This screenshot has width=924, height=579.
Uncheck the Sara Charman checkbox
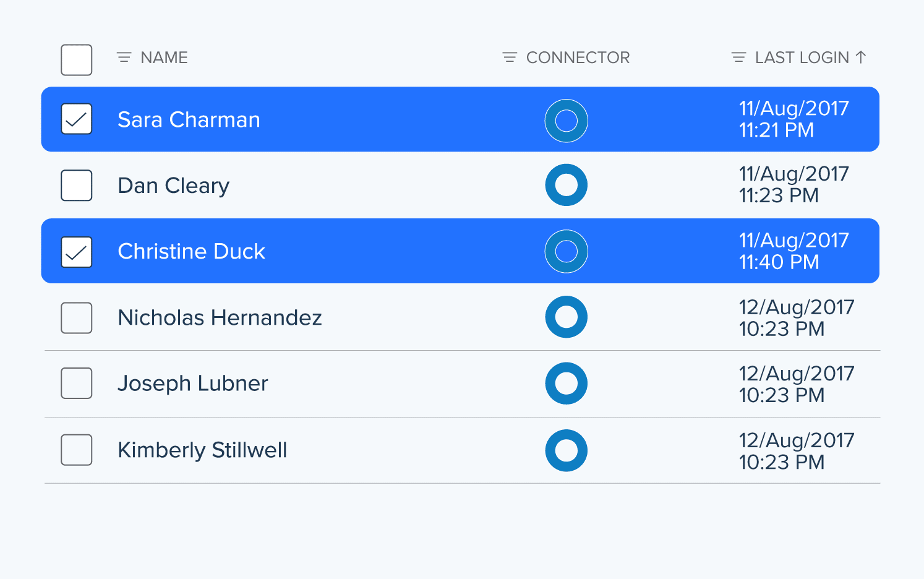[77, 119]
